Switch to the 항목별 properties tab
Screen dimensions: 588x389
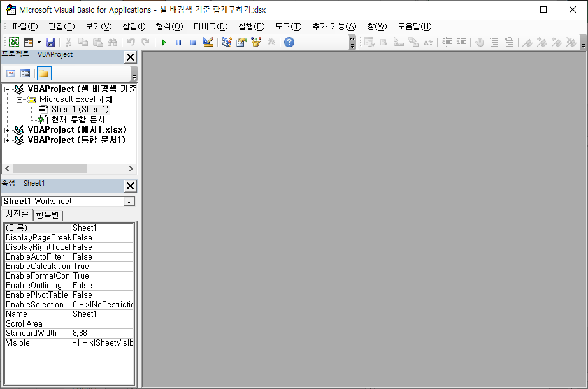[48, 215]
